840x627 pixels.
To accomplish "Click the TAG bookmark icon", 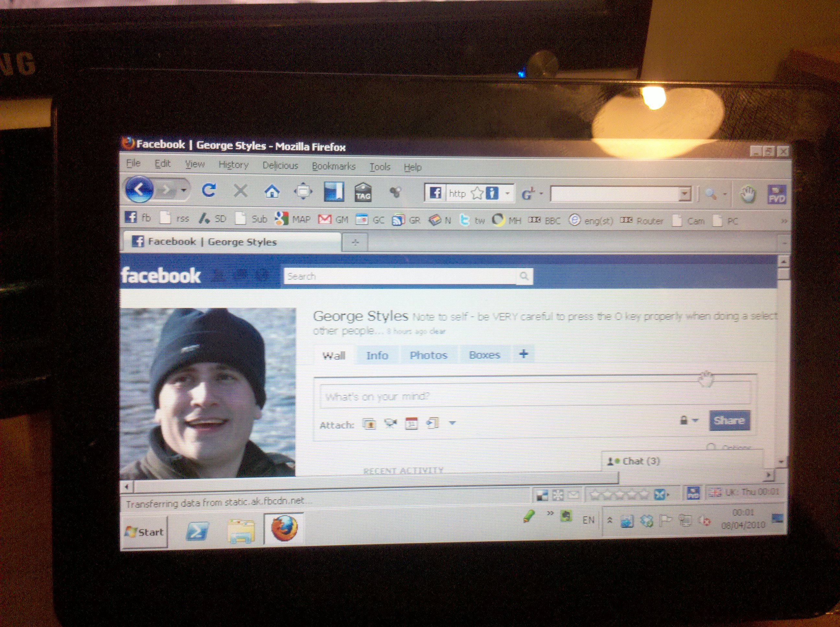I will (x=363, y=192).
